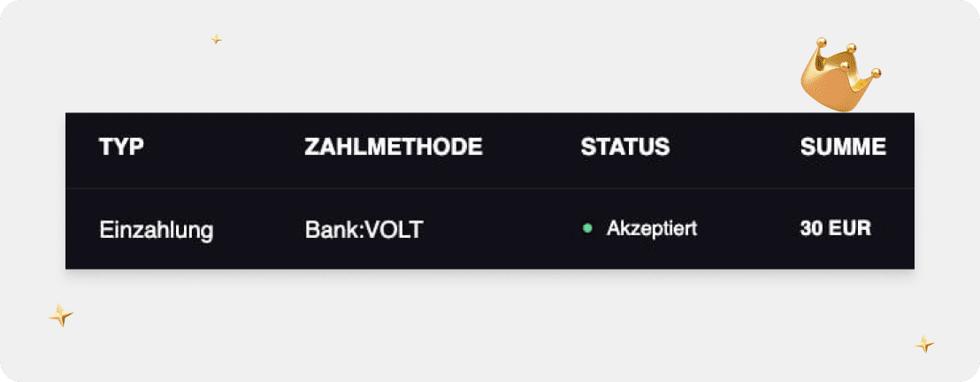Click the small gold sparkle at top left
This screenshot has width=980, height=382.
216,40
